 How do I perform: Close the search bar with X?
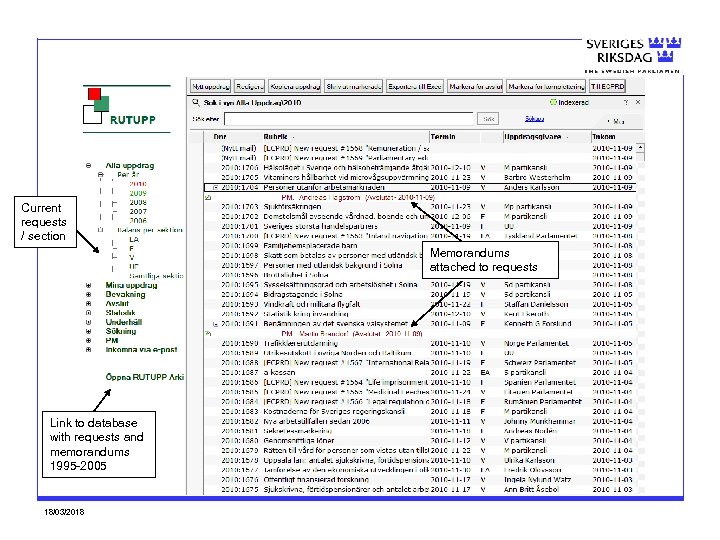click(x=638, y=102)
